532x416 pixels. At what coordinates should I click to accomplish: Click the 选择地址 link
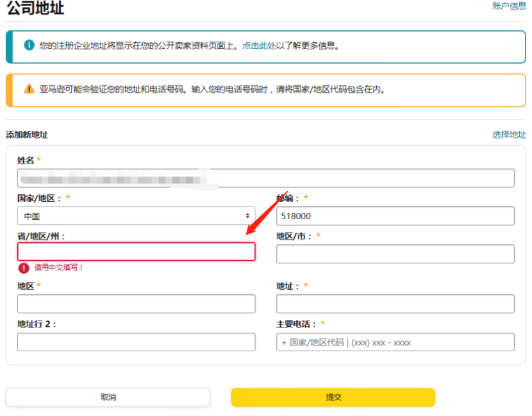coord(509,135)
